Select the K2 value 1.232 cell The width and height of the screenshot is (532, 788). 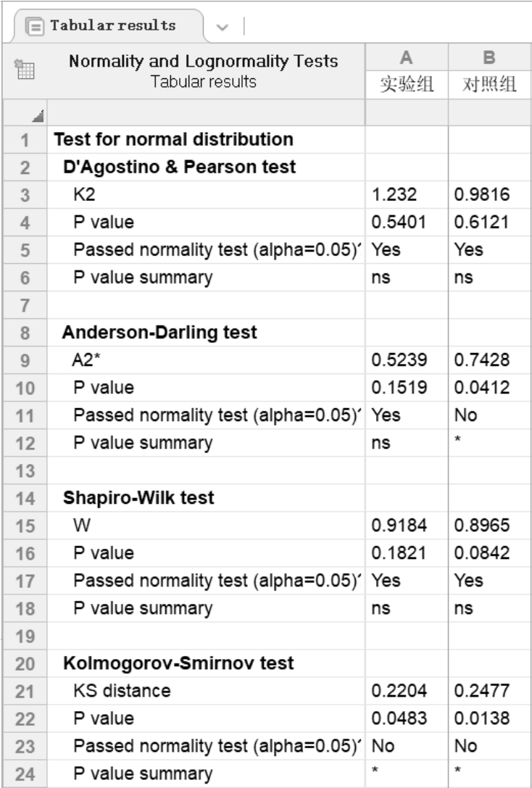pos(407,194)
